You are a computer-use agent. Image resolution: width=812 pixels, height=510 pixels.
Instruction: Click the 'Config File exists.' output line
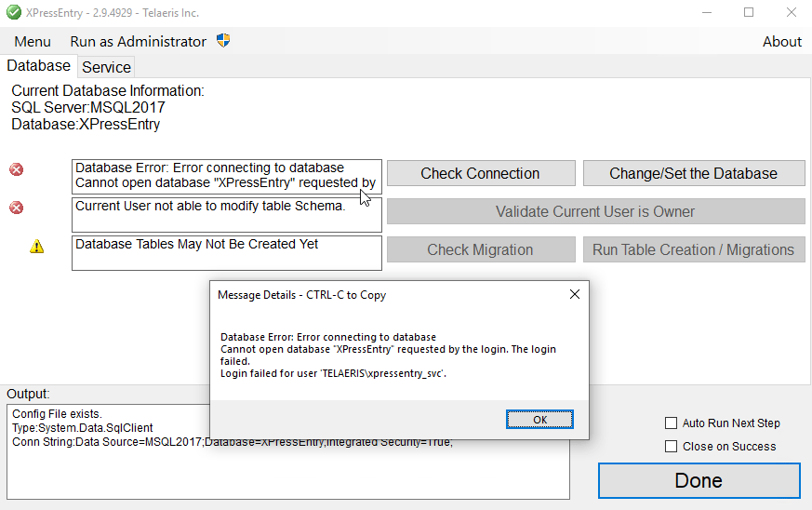point(57,414)
